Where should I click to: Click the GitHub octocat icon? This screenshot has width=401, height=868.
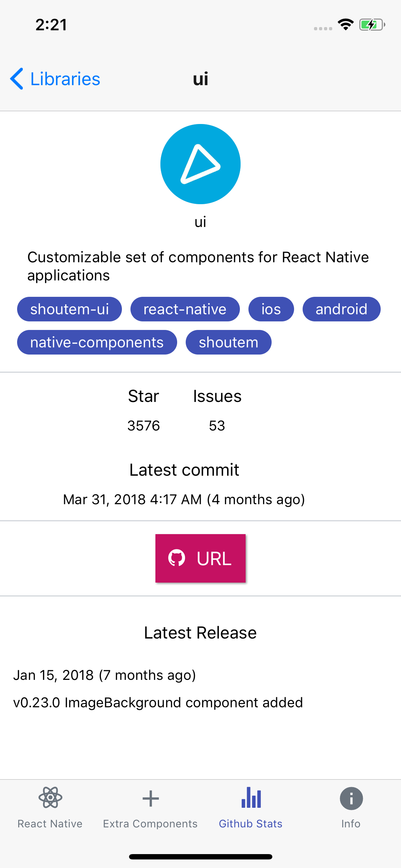coord(177,558)
